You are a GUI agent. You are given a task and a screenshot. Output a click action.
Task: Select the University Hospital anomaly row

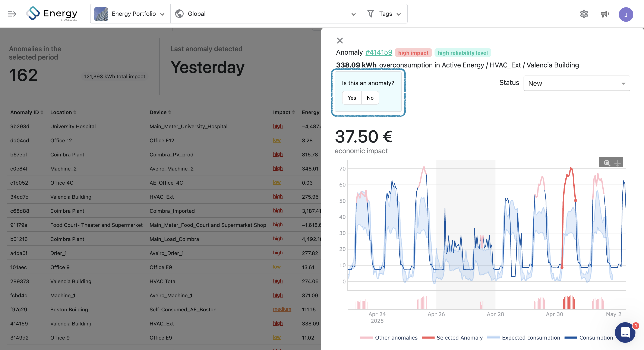[73, 126]
